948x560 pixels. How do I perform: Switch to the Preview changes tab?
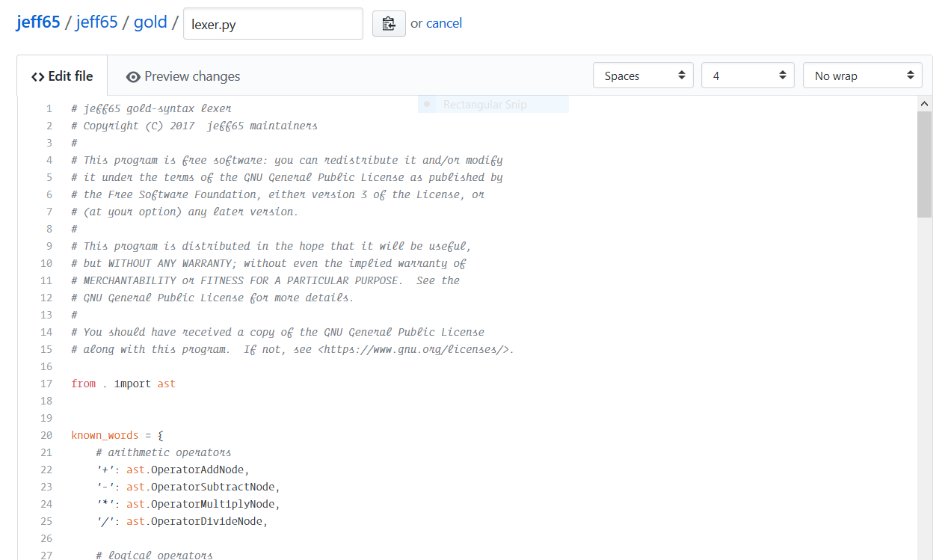point(183,76)
